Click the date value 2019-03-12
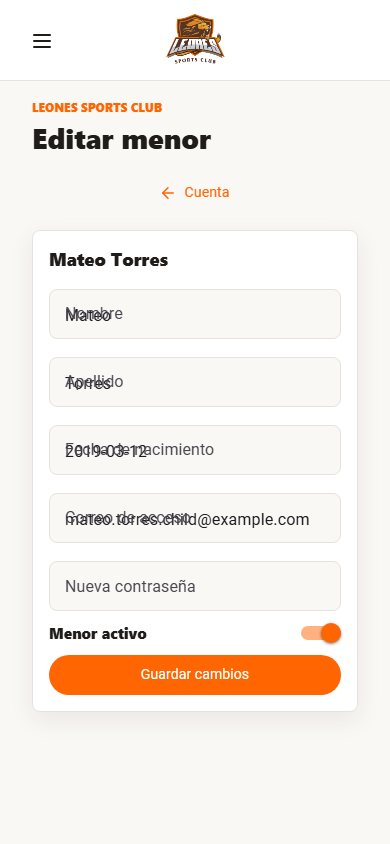Image resolution: width=390 pixels, height=844 pixels. [x=106, y=452]
